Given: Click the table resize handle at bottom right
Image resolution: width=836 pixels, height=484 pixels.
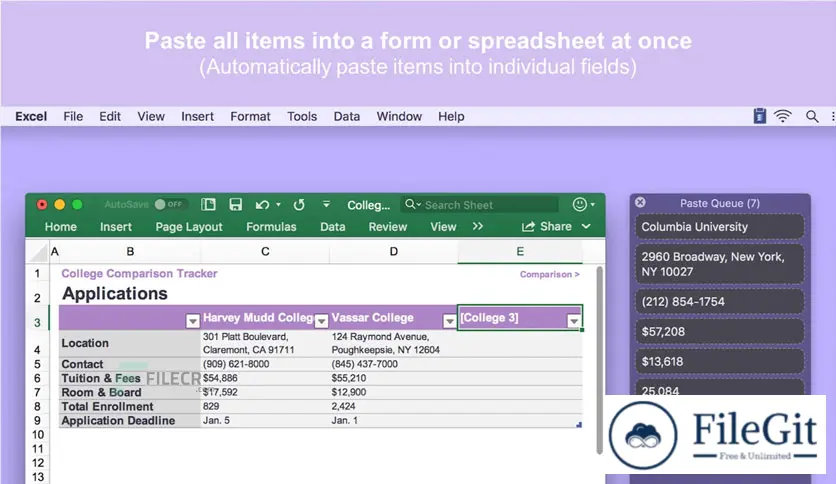Looking at the screenshot, I should point(579,425).
